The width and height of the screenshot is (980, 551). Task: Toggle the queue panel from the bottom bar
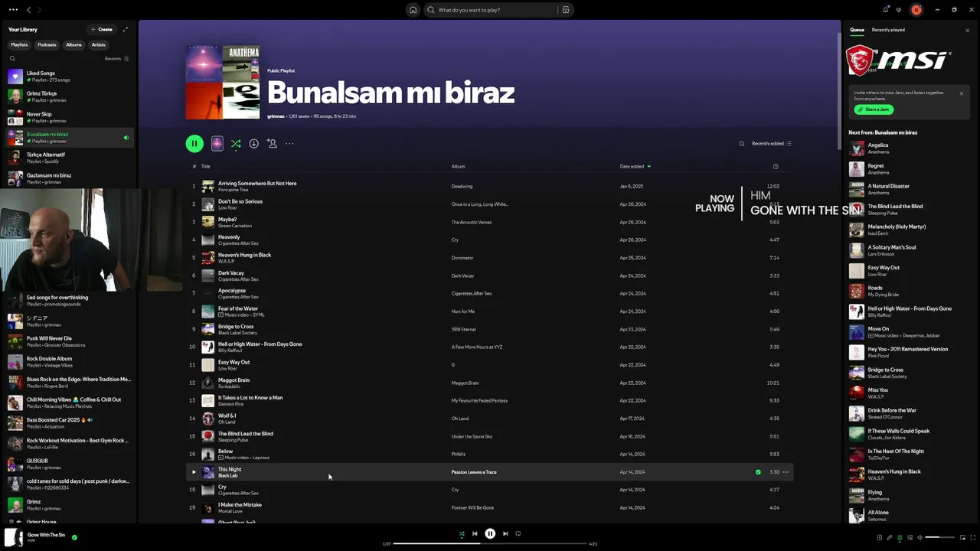(x=900, y=537)
